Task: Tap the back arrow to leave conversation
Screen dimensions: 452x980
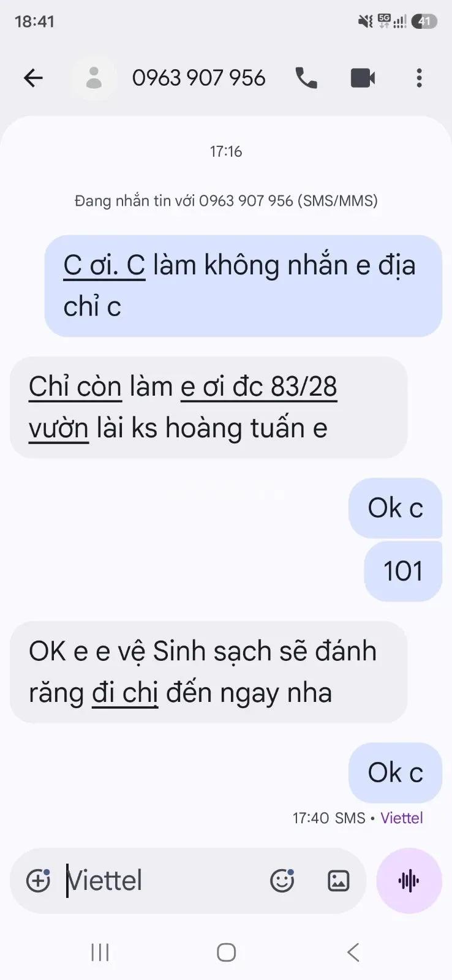Action: (x=33, y=78)
